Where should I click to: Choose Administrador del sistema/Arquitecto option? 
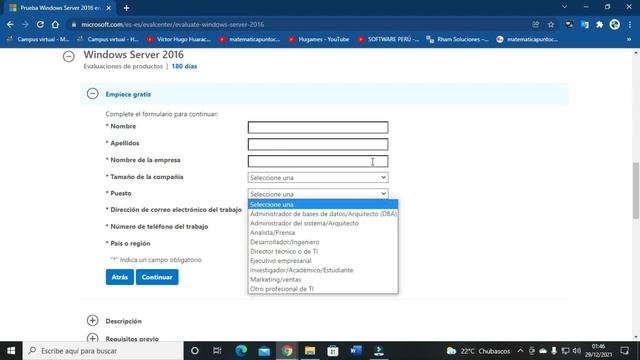[x=323, y=223]
